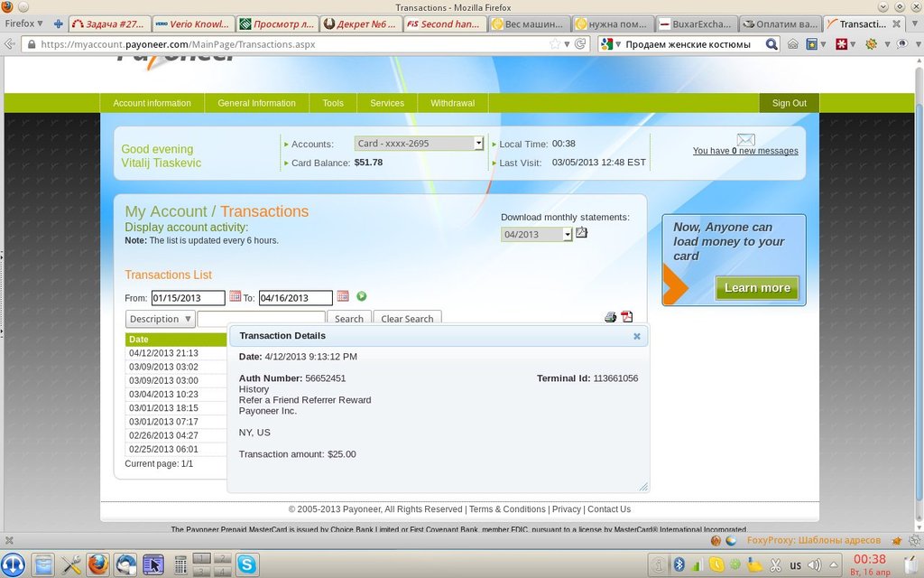Open the From date calendar picker
Viewport: 924px width, 578px height.
(235, 296)
